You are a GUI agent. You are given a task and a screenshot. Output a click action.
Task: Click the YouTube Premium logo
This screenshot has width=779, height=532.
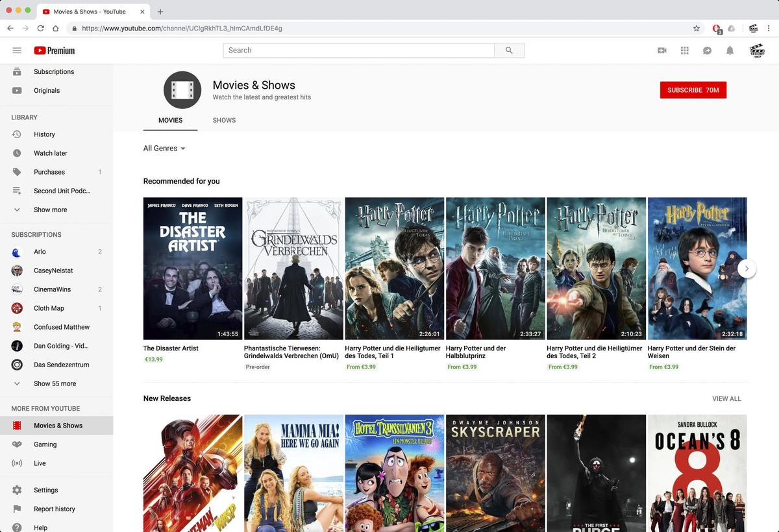coord(55,51)
